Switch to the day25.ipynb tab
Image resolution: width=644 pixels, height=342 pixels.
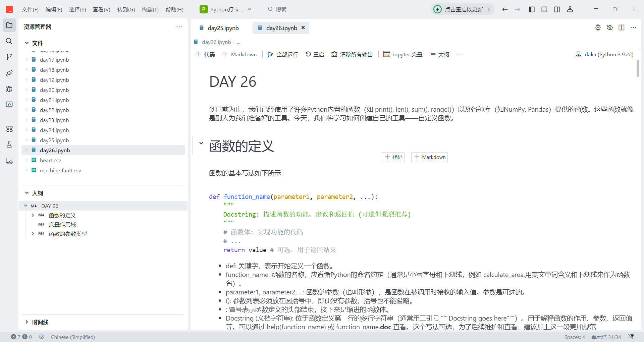tap(223, 28)
